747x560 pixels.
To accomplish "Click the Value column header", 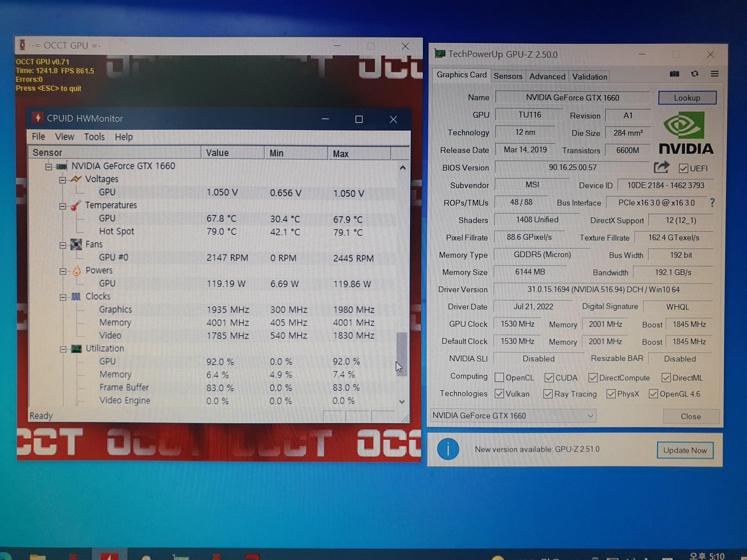I will [233, 153].
